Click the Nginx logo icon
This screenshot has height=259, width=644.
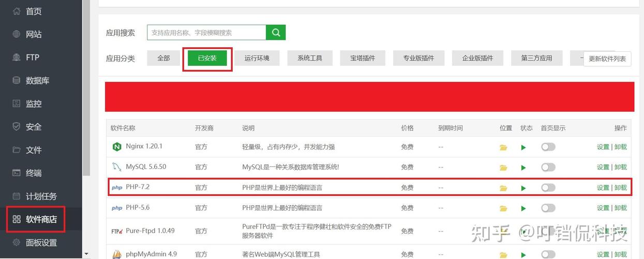116,147
